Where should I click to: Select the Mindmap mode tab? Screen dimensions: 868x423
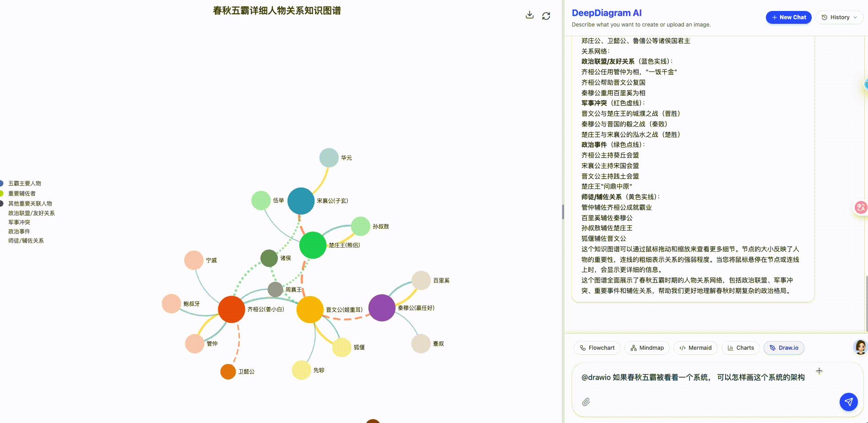[x=647, y=348]
